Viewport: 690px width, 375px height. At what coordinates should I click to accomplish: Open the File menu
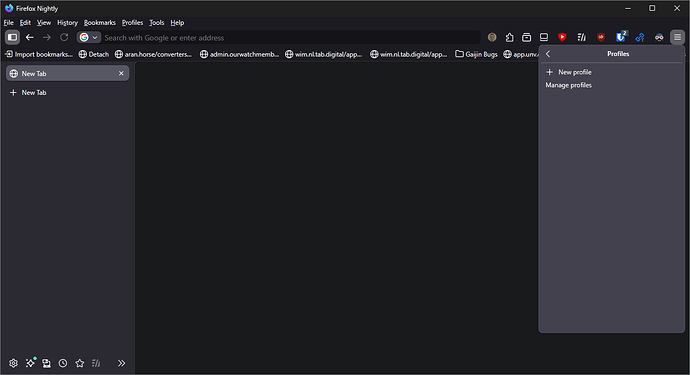tap(8, 22)
